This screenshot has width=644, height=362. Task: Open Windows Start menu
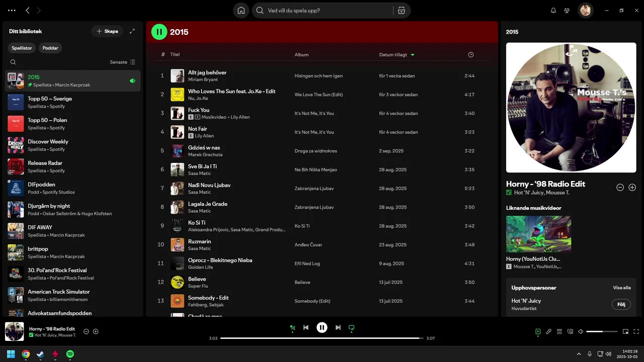(x=11, y=354)
